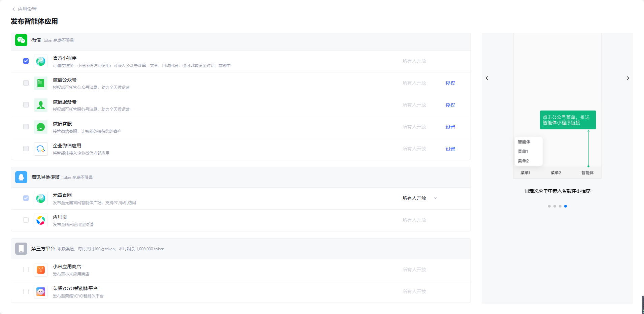Click the vertical scrollbar at bottom right

tap(643, 305)
